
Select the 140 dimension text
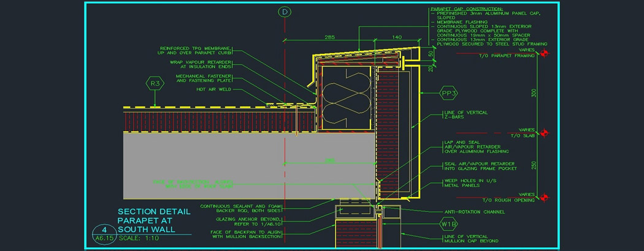click(396, 37)
